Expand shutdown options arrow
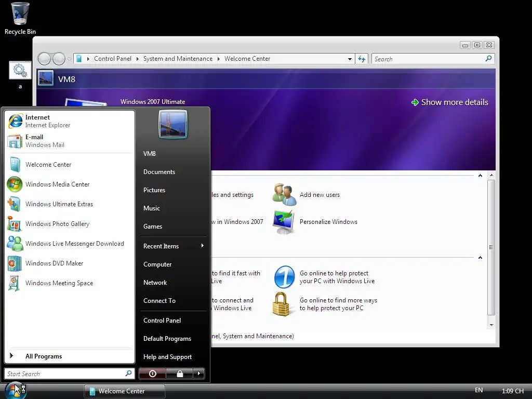Viewport: 532px width, 399px height. (x=199, y=374)
